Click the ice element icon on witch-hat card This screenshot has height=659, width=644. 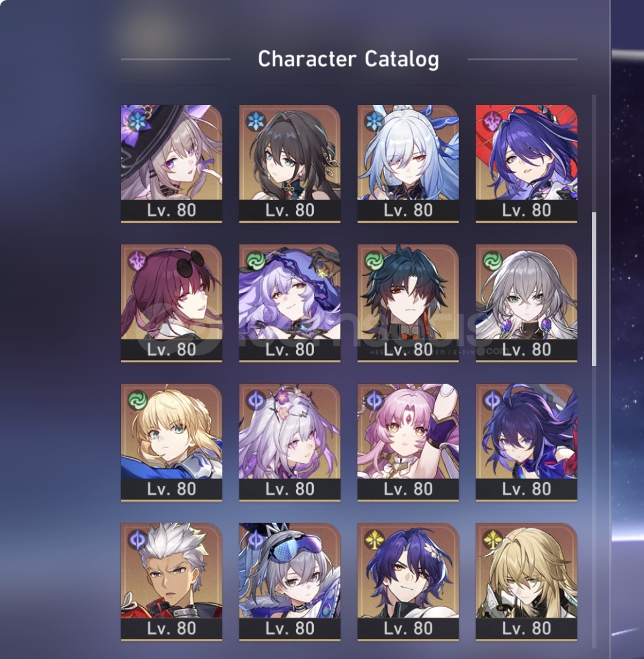click(137, 121)
